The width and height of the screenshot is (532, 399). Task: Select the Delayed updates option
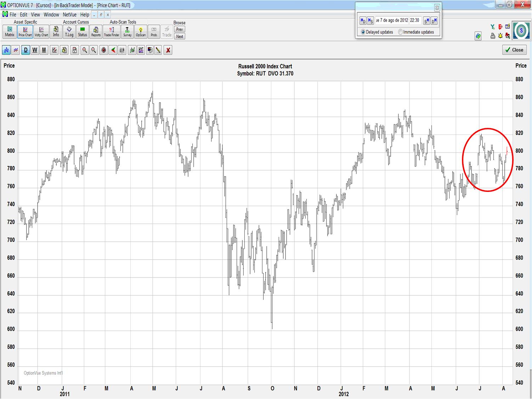[x=377, y=32]
